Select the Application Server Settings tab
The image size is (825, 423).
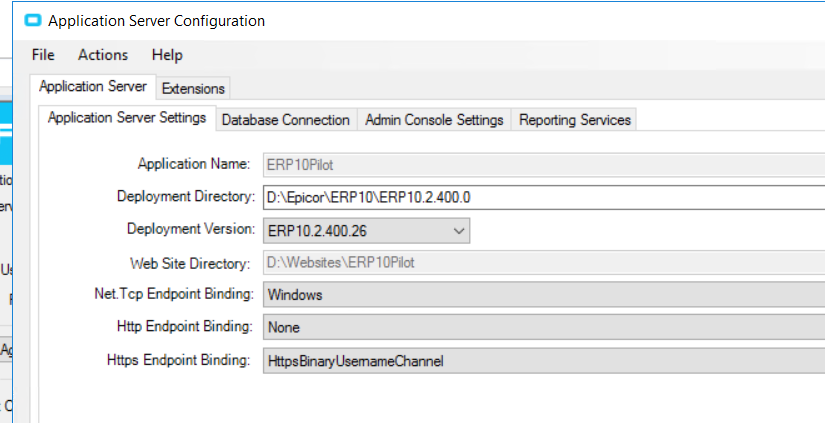(127, 118)
